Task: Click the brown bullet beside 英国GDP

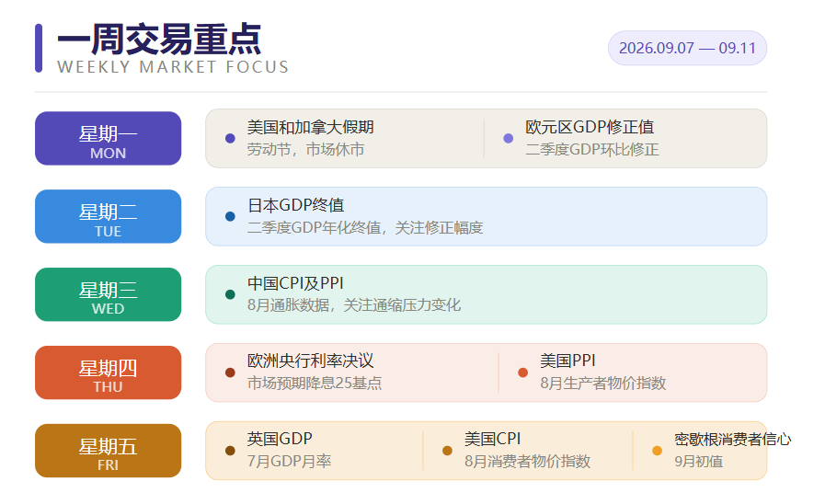Action: [x=230, y=451]
